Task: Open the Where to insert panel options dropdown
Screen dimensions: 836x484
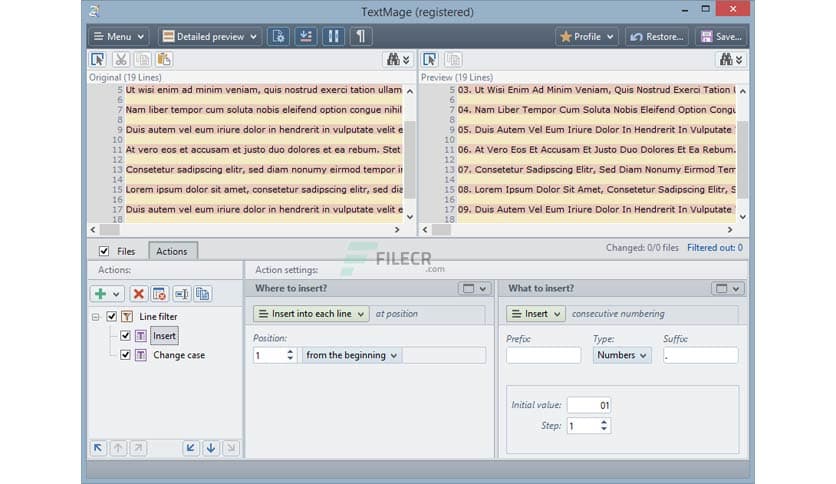Action: pos(474,288)
